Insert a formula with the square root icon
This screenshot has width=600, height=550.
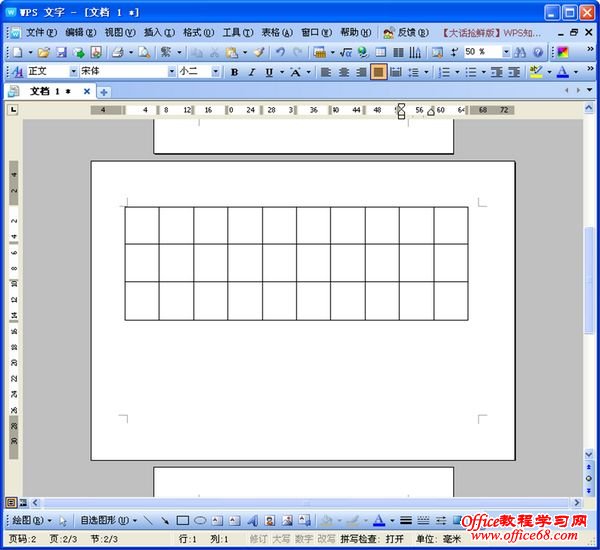[x=346, y=52]
